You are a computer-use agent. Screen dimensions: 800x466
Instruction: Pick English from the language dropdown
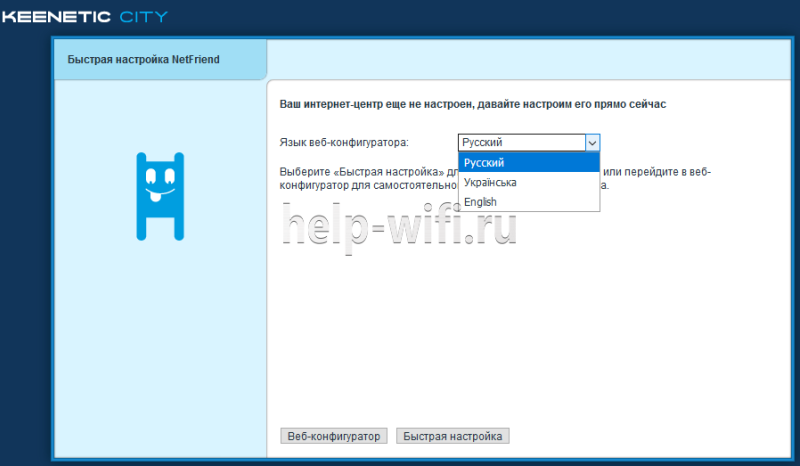[x=529, y=202]
